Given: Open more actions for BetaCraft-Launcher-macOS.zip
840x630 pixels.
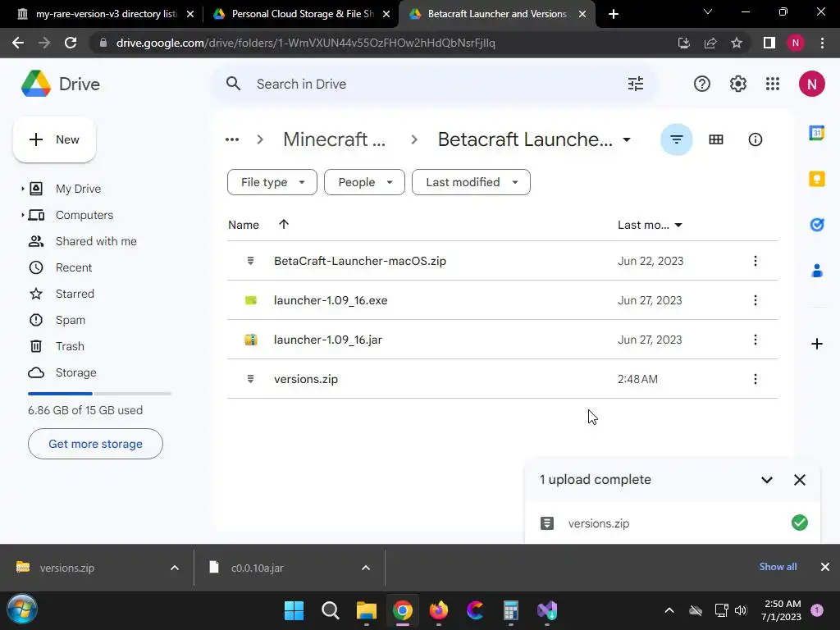Looking at the screenshot, I should pyautogui.click(x=755, y=261).
